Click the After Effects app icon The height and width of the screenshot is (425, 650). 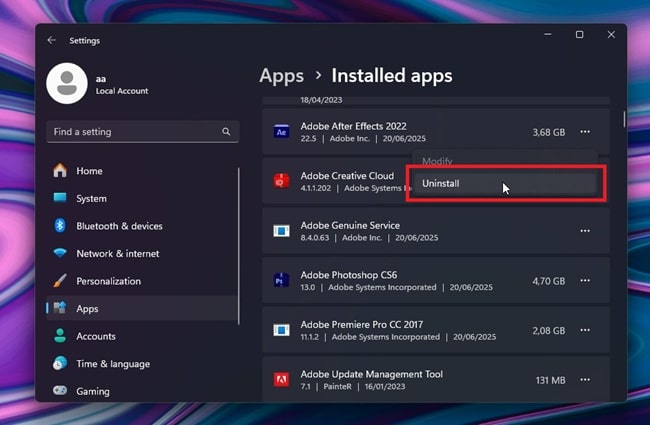click(281, 132)
